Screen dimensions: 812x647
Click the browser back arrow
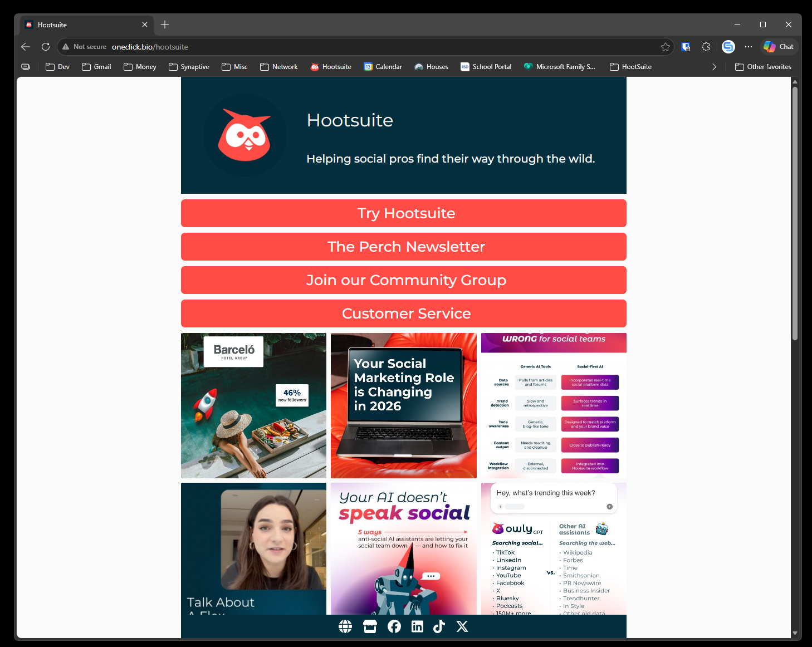pyautogui.click(x=26, y=47)
